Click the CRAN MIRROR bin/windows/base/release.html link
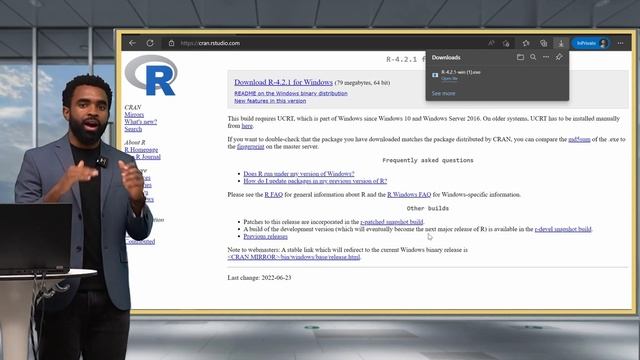Viewport: 640px width, 360px height. click(294, 257)
